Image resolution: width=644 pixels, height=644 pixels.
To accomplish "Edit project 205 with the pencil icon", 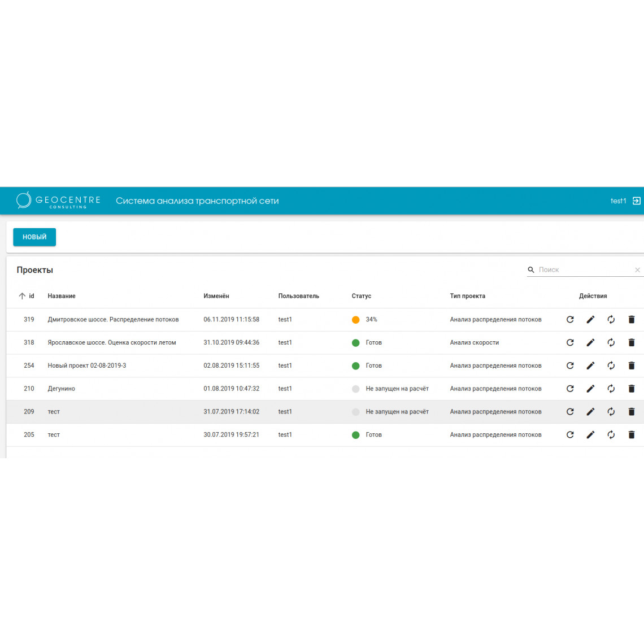I will tap(590, 434).
